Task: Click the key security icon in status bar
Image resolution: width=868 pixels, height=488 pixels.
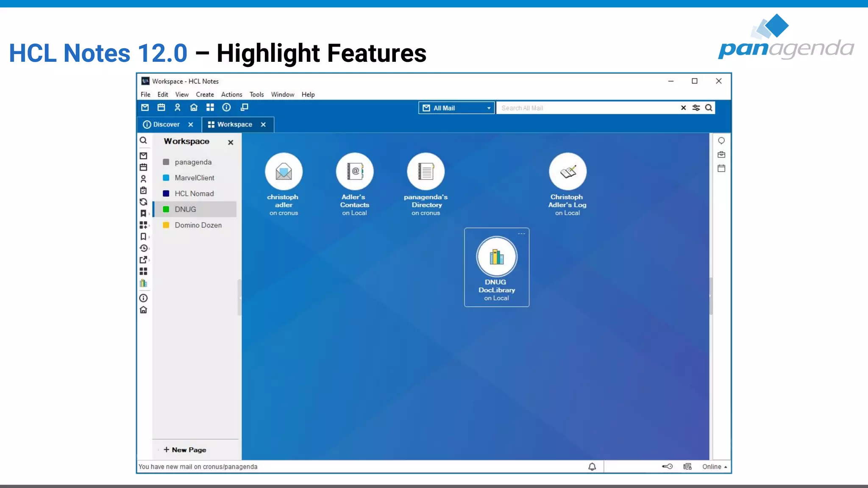Action: [x=667, y=466]
